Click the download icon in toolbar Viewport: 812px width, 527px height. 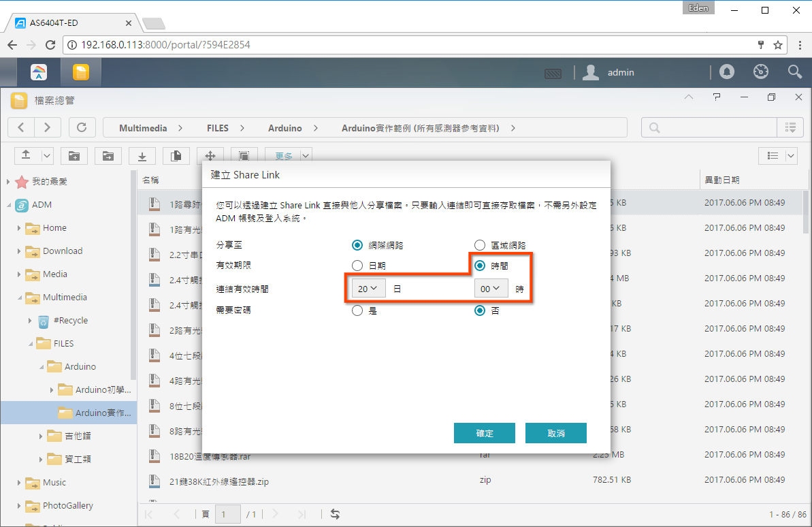(142, 155)
